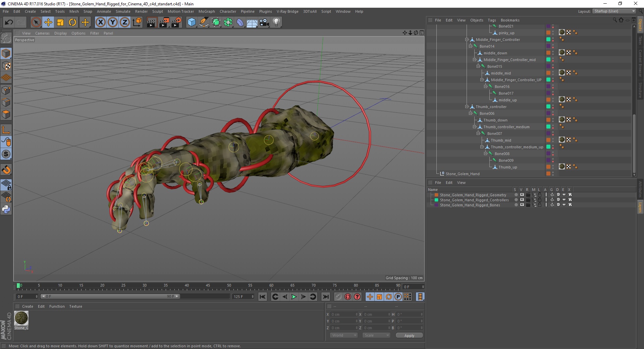Toggle lock for Rigged_Geometry layer

[x=540, y=195]
